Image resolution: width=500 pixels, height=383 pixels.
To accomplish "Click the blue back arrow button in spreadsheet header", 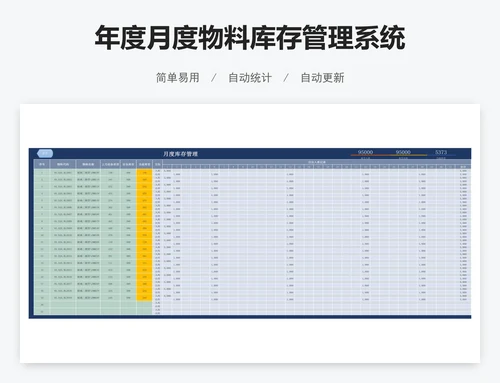I will [x=45, y=153].
